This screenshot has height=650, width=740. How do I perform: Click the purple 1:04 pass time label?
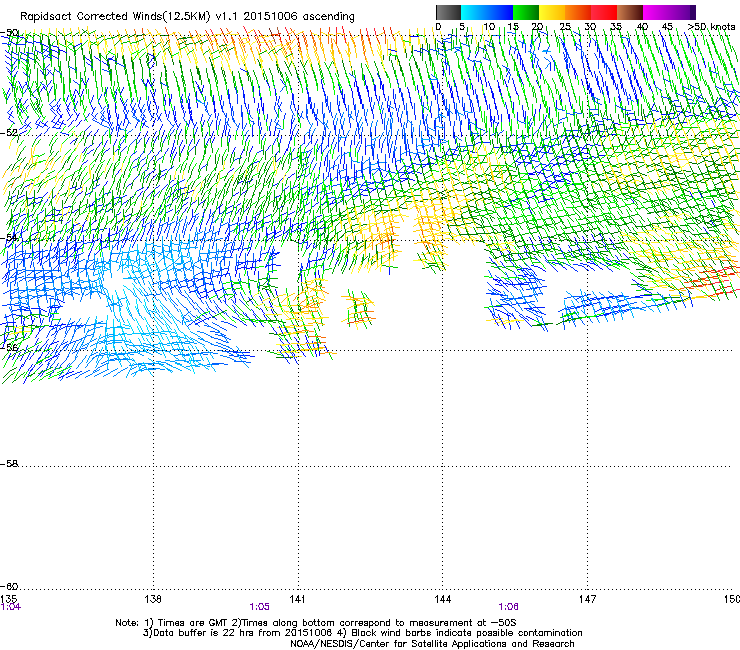[10, 607]
